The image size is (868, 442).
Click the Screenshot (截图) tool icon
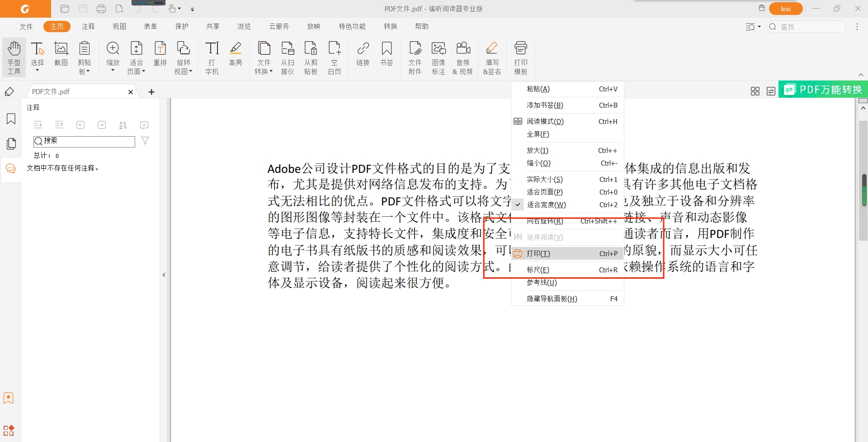coord(61,54)
